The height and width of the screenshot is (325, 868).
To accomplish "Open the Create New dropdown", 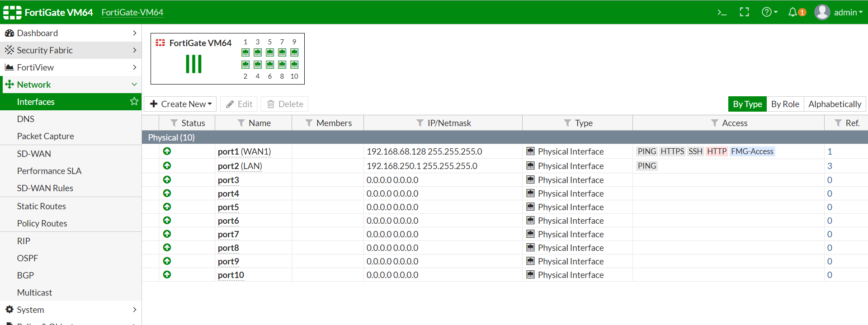I will coord(180,104).
